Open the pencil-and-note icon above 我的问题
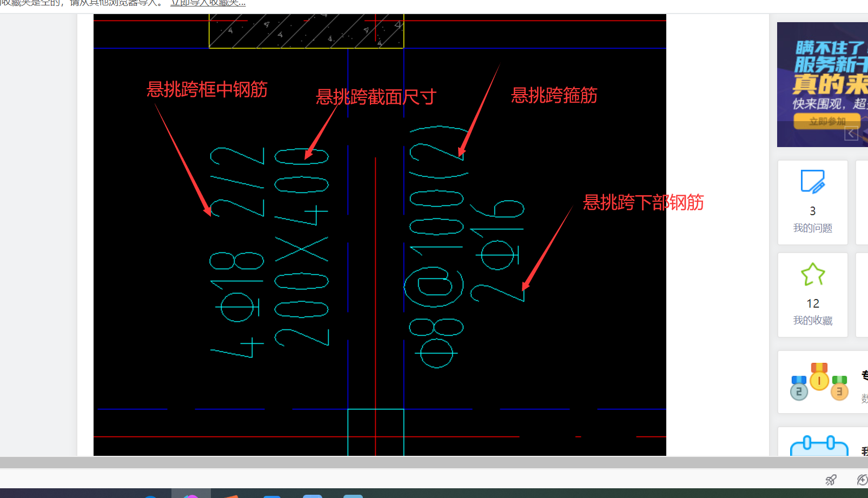 click(813, 182)
